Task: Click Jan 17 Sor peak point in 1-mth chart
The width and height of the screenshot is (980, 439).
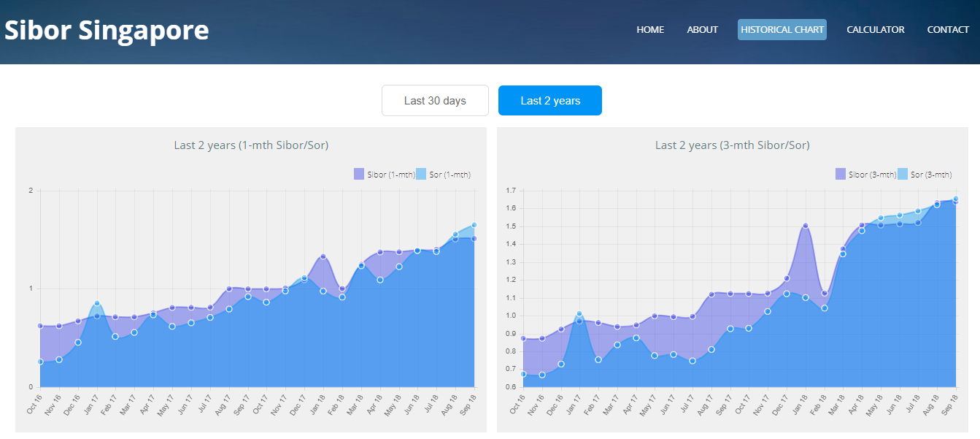Action: coord(97,303)
